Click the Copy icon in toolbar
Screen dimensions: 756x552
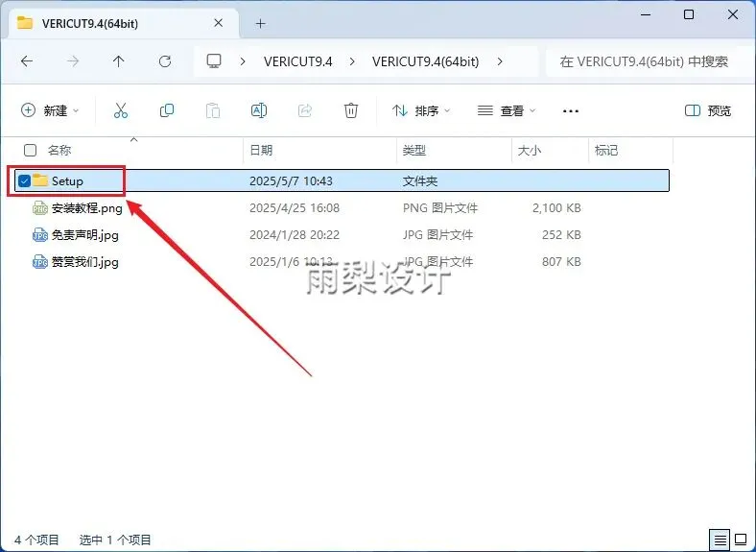[167, 110]
